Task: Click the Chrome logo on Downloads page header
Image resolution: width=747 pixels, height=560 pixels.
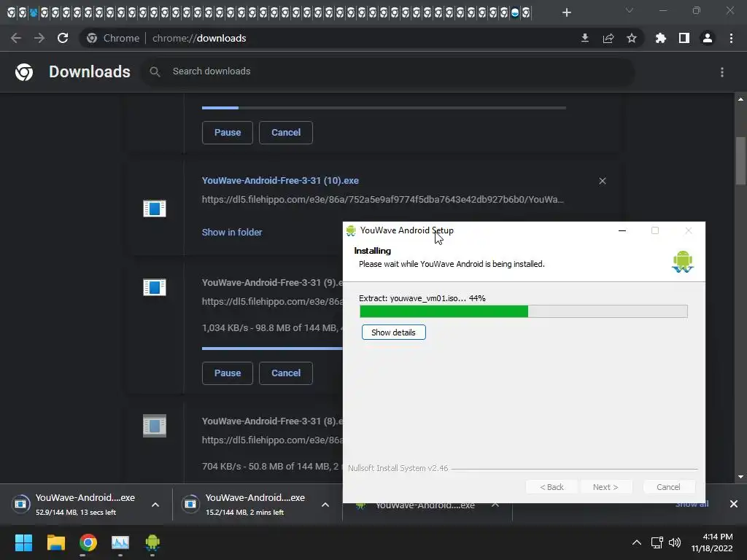Action: [x=24, y=72]
